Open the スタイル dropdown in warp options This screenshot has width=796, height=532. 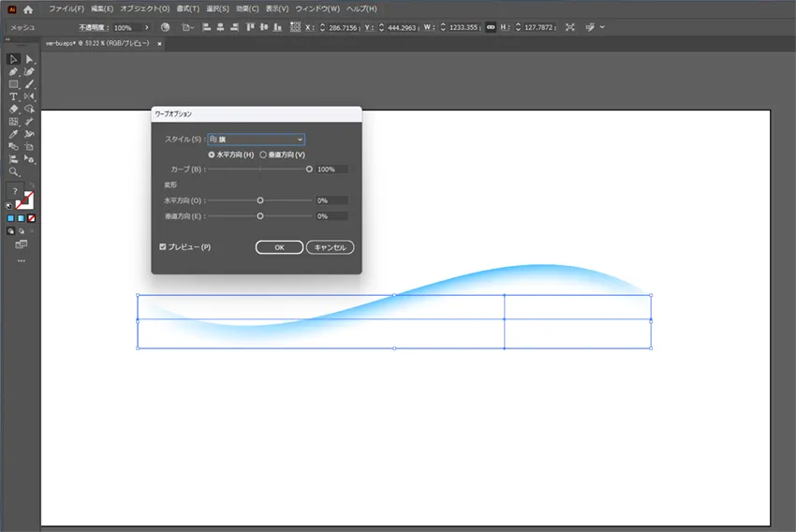click(256, 140)
